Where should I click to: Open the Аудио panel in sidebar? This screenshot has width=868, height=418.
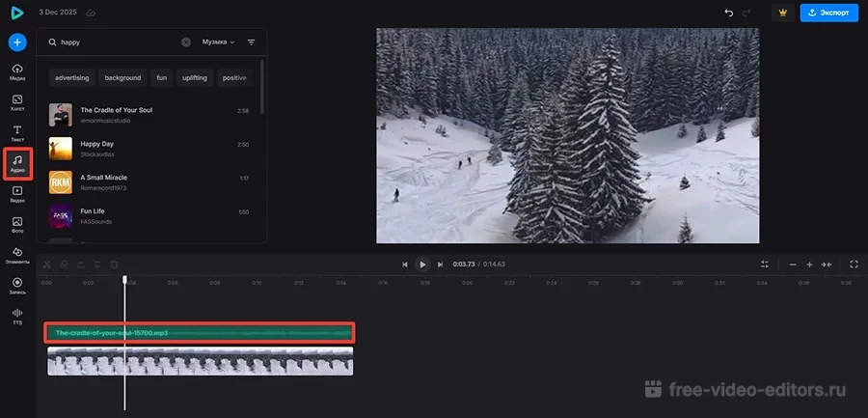17,162
